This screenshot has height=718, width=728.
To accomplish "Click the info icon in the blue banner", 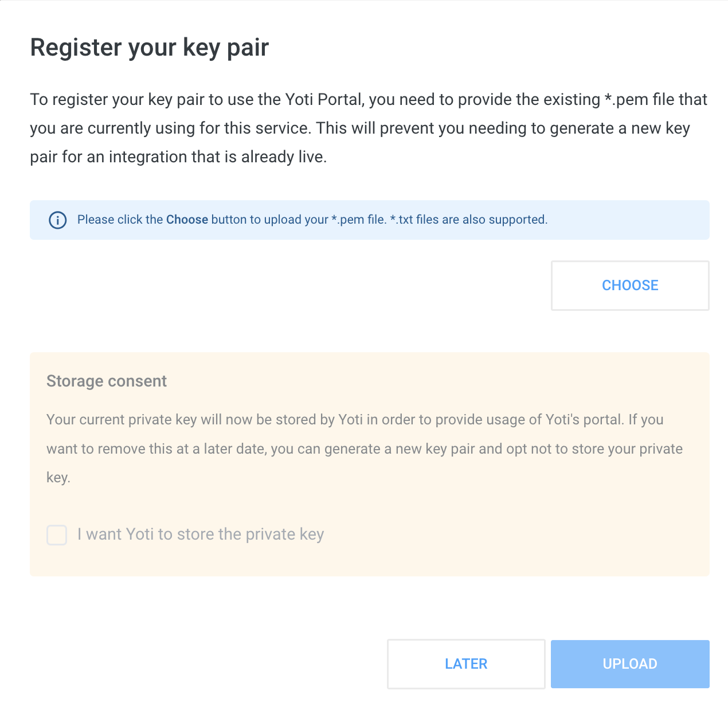I will [x=58, y=220].
